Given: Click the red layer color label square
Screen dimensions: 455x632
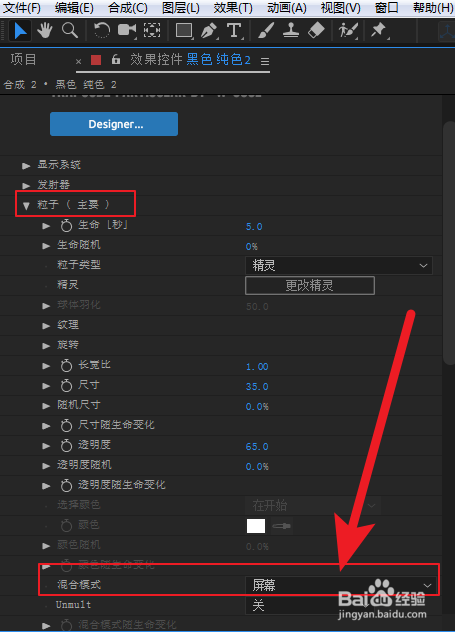Looking at the screenshot, I should (x=96, y=60).
